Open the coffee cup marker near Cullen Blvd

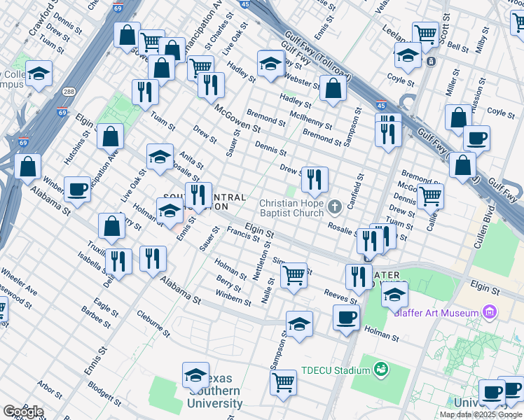coord(476,138)
